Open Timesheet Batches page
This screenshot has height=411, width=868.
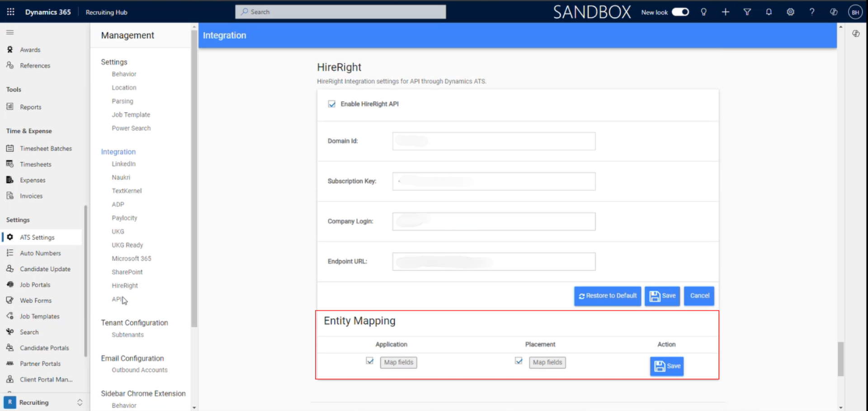(46, 149)
